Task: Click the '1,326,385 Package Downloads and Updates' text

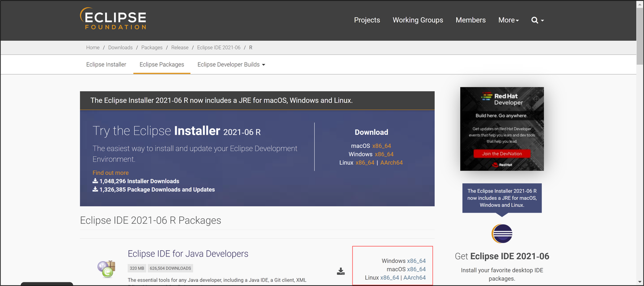Action: coord(157,190)
